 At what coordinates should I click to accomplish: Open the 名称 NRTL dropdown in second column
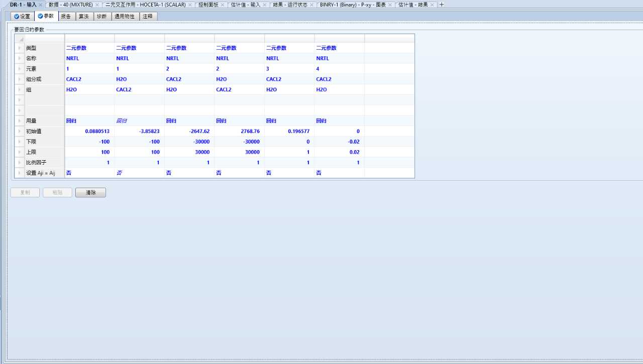tap(139, 58)
